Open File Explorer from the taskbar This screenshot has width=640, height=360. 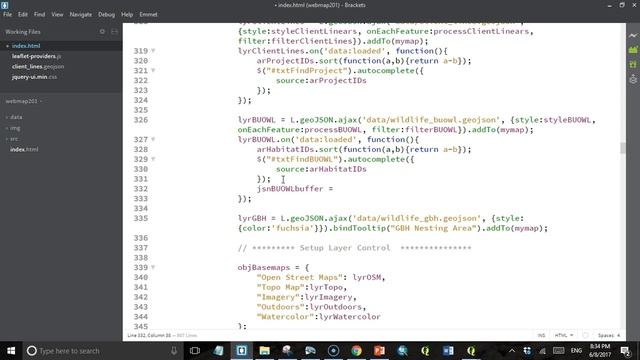pyautogui.click(x=264, y=351)
